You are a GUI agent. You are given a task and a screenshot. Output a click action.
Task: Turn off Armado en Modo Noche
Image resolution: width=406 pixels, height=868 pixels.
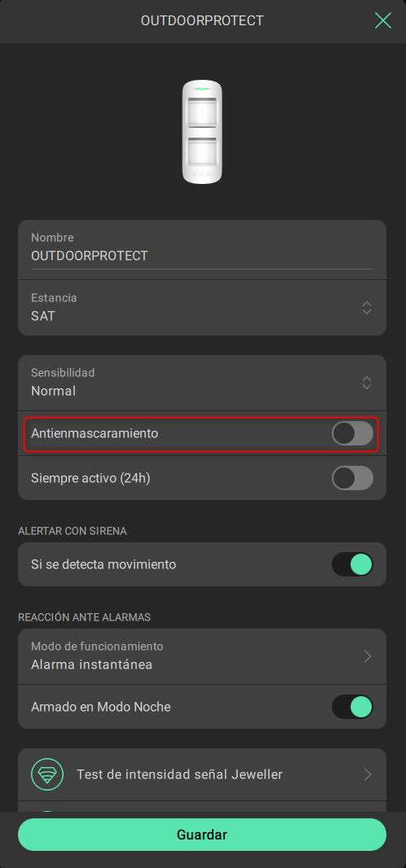[x=352, y=707]
